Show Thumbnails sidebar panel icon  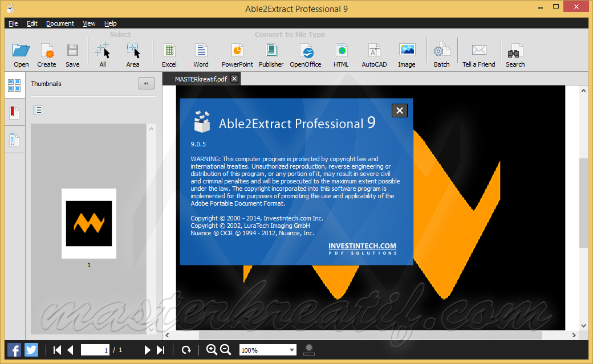pyautogui.click(x=14, y=85)
